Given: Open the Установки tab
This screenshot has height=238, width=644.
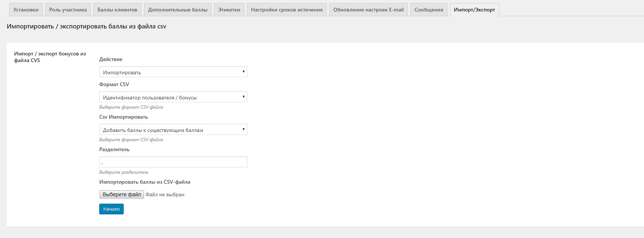Looking at the screenshot, I should click(26, 10).
